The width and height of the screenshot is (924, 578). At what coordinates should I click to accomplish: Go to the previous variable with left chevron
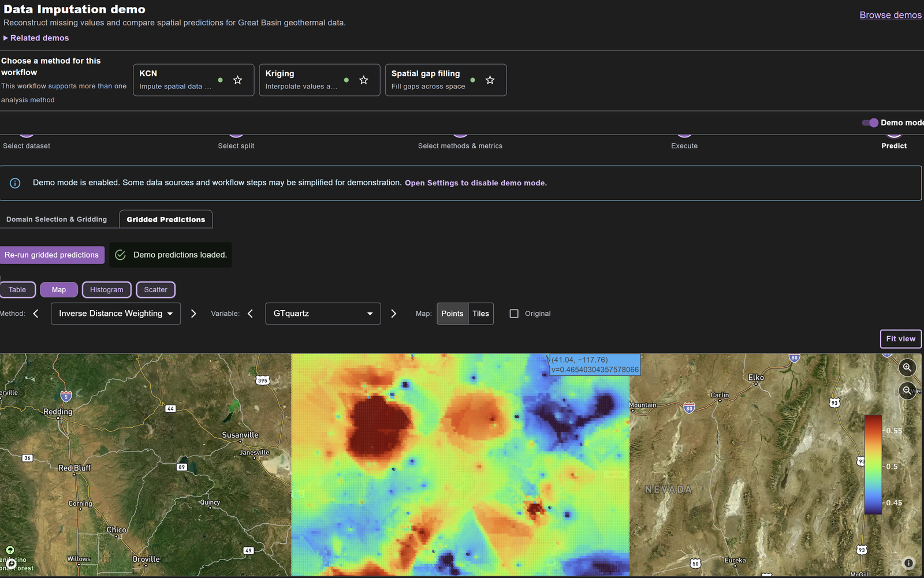(x=250, y=314)
